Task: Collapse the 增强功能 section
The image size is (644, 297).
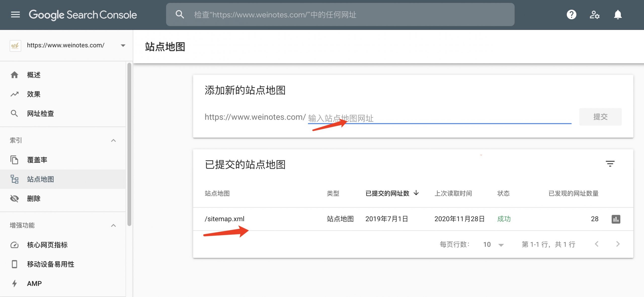Action: coord(113,225)
